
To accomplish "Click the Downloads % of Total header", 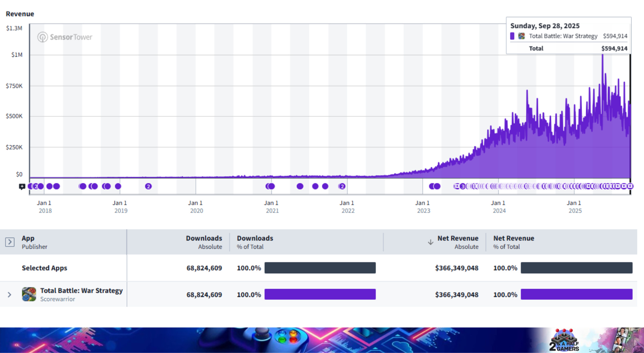I will coord(255,242).
